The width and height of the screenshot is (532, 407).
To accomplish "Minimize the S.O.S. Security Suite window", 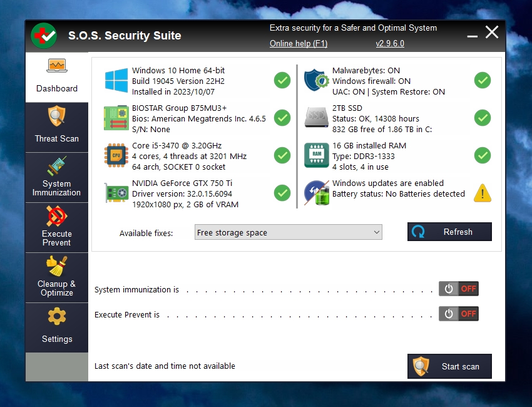I will (473, 35).
